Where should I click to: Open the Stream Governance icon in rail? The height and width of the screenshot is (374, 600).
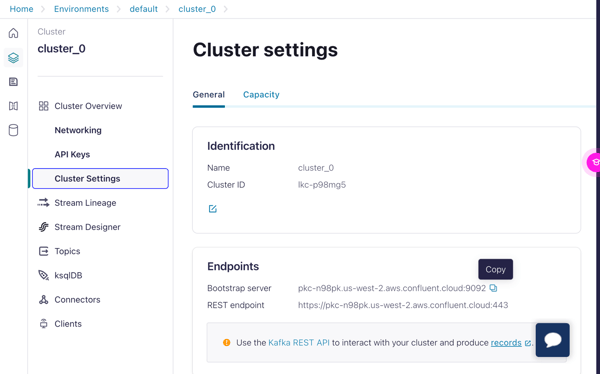point(13,106)
